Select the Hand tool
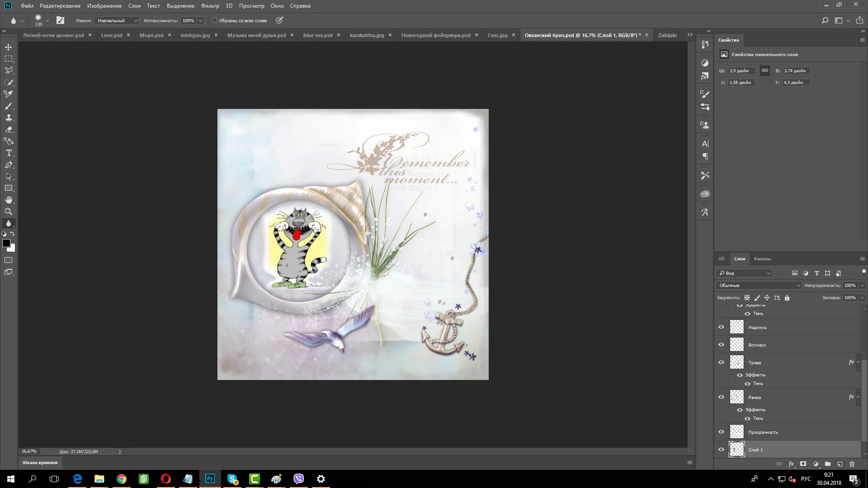Image resolution: width=868 pixels, height=488 pixels. point(9,200)
